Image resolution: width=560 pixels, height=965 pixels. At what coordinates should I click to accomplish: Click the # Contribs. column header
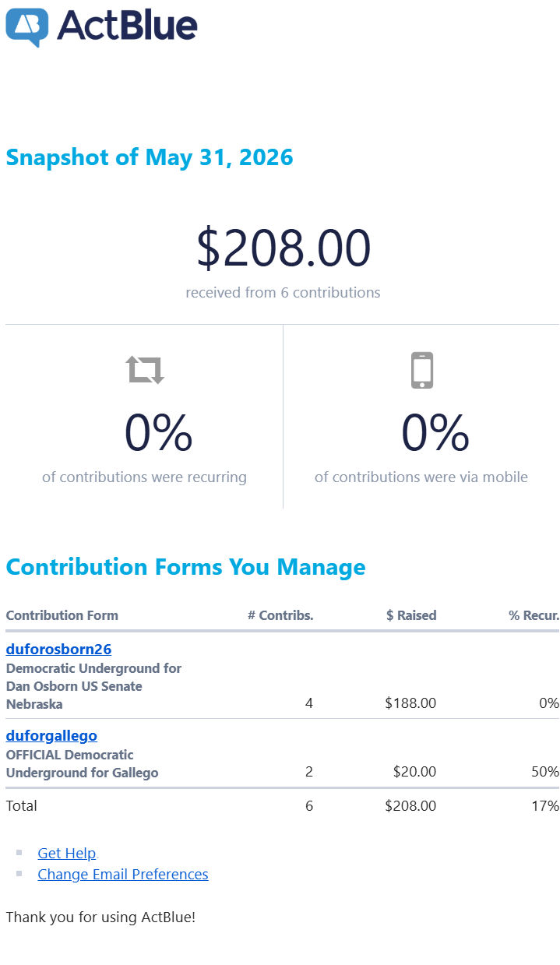280,615
